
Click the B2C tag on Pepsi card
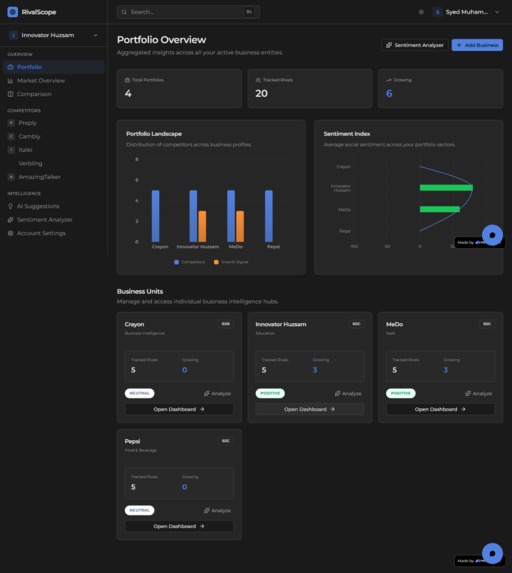(225, 441)
